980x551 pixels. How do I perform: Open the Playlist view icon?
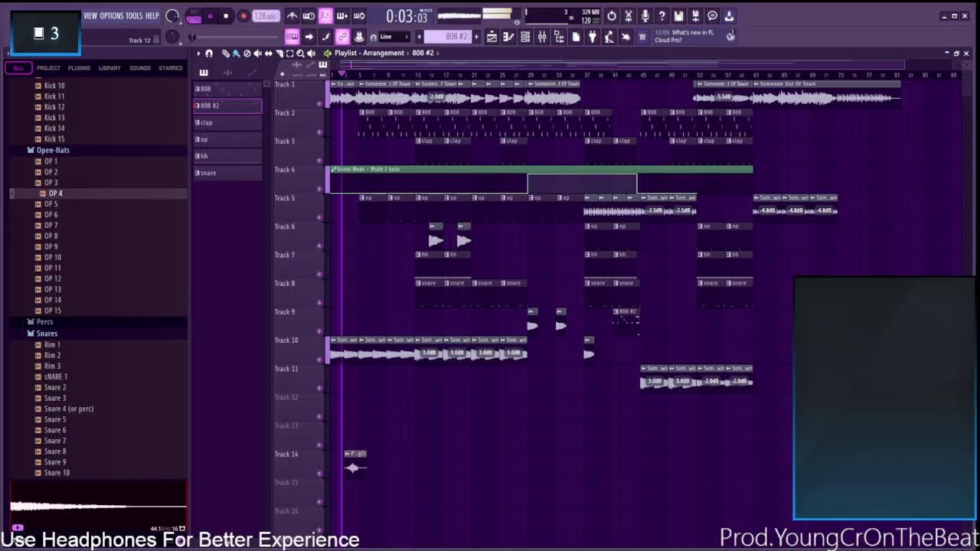492,37
